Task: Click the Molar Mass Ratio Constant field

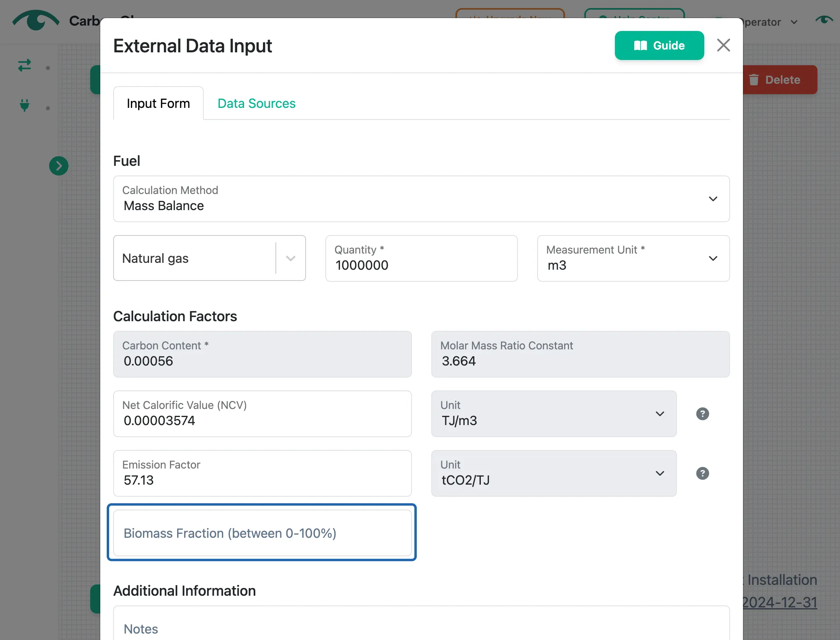Action: click(x=580, y=354)
